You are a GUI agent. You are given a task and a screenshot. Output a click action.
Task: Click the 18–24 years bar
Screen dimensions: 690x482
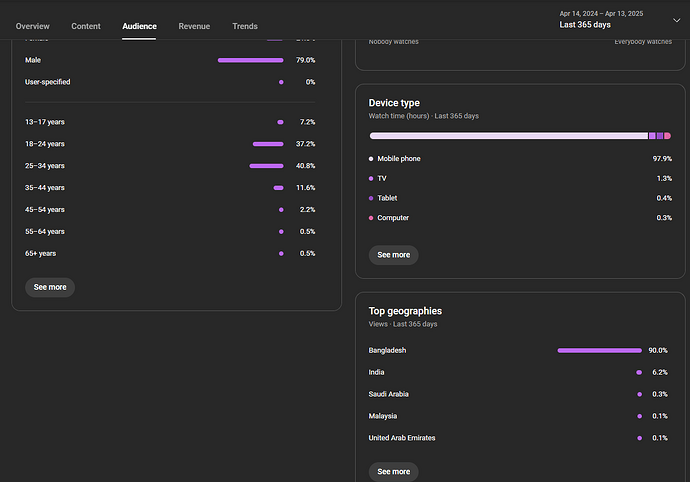pyautogui.click(x=268, y=144)
